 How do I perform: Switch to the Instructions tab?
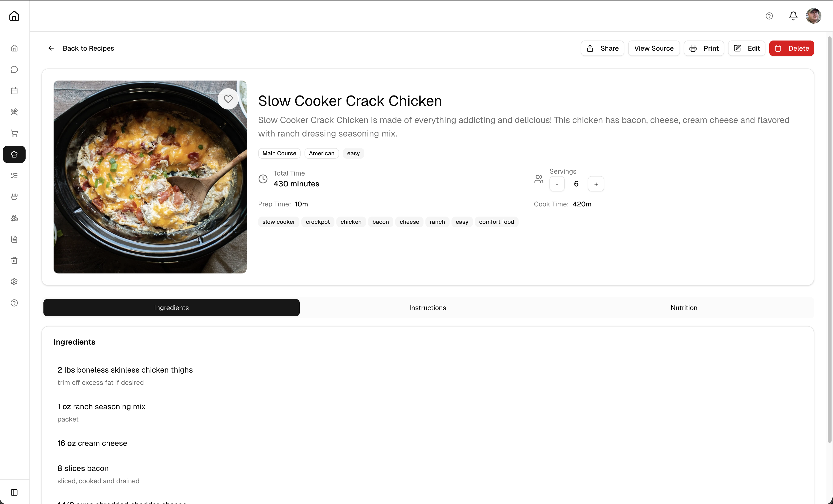(x=427, y=308)
